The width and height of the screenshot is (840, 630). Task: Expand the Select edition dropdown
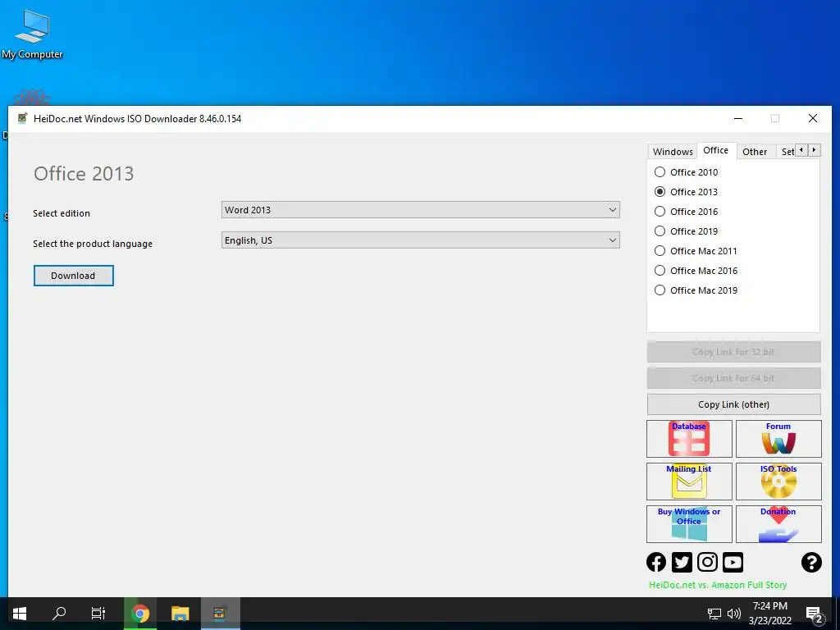[421, 210]
